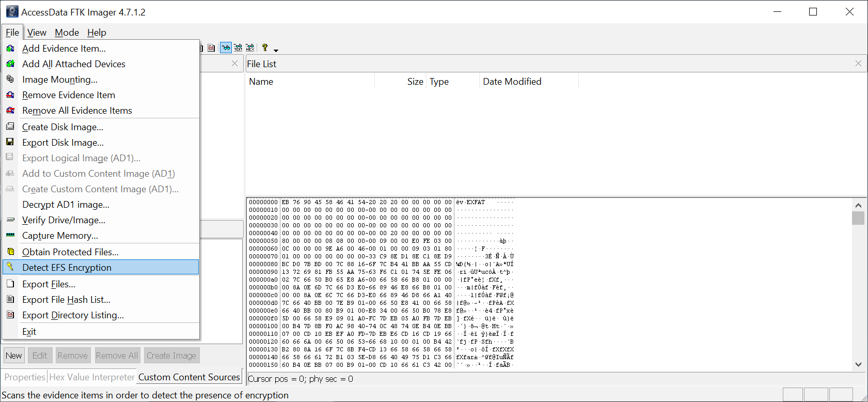This screenshot has width=868, height=402.
Task: Click the Obtain Protected Files icon
Action: (x=10, y=252)
